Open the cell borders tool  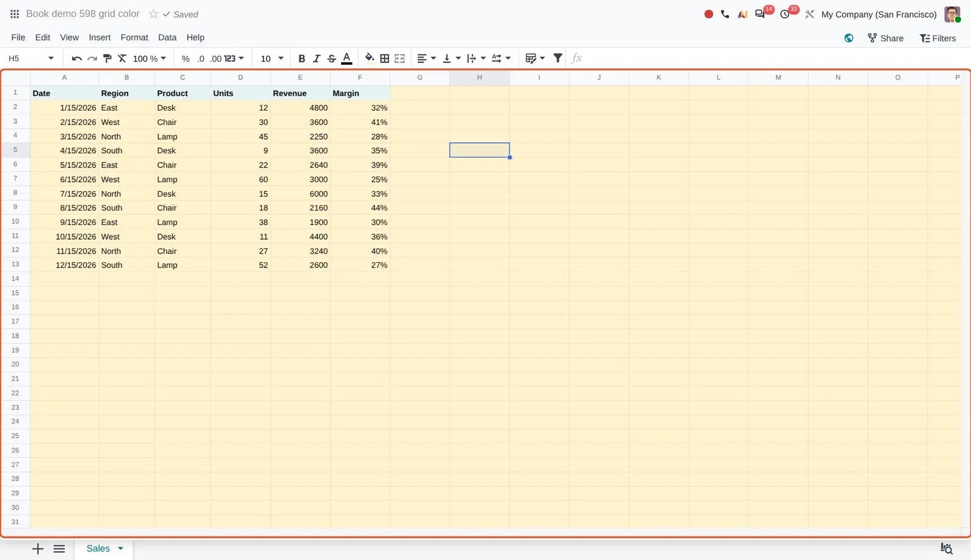click(385, 58)
